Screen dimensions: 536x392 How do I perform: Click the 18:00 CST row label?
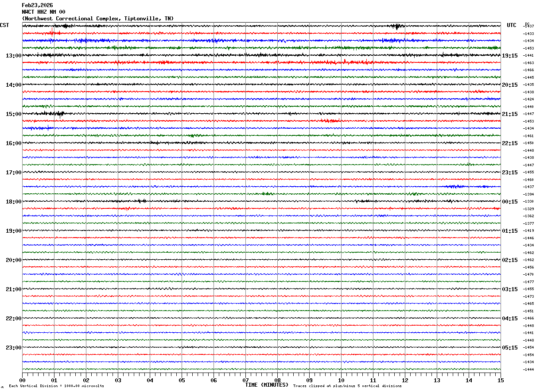pos(13,202)
